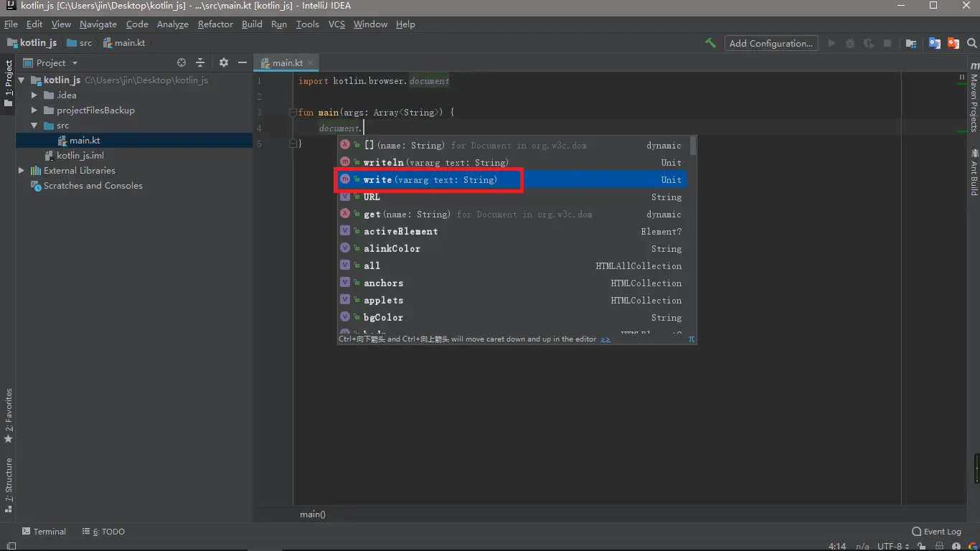The width and height of the screenshot is (980, 551).
Task: Click main() in the editor breadcrumb
Action: [313, 514]
